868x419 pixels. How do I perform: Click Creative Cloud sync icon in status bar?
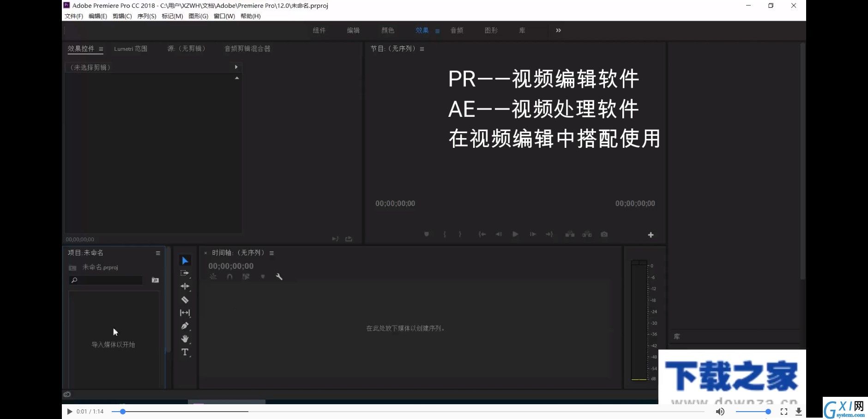67,395
